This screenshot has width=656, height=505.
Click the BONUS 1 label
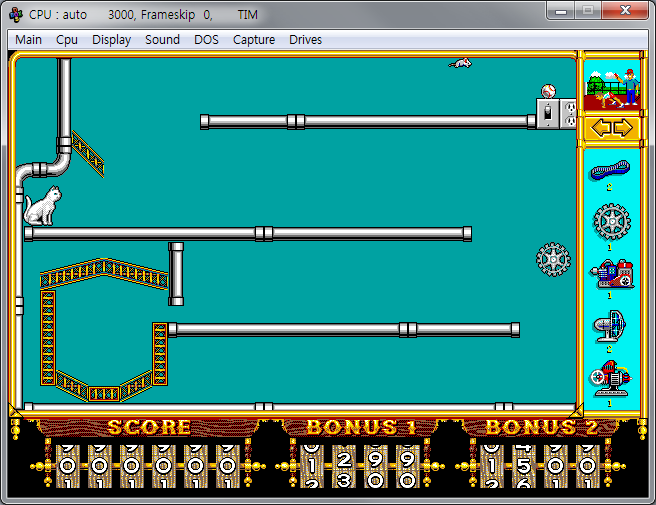click(361, 427)
